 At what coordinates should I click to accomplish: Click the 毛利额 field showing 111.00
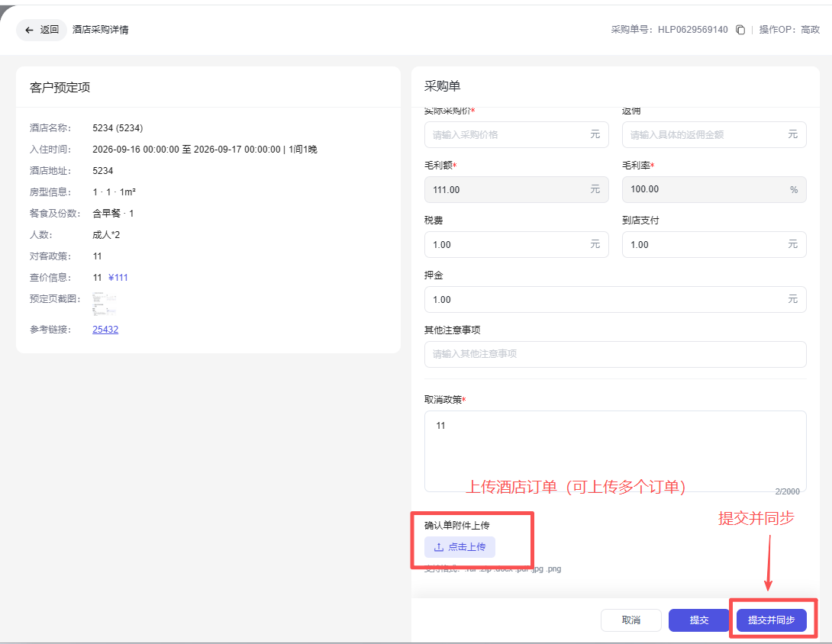coord(516,189)
